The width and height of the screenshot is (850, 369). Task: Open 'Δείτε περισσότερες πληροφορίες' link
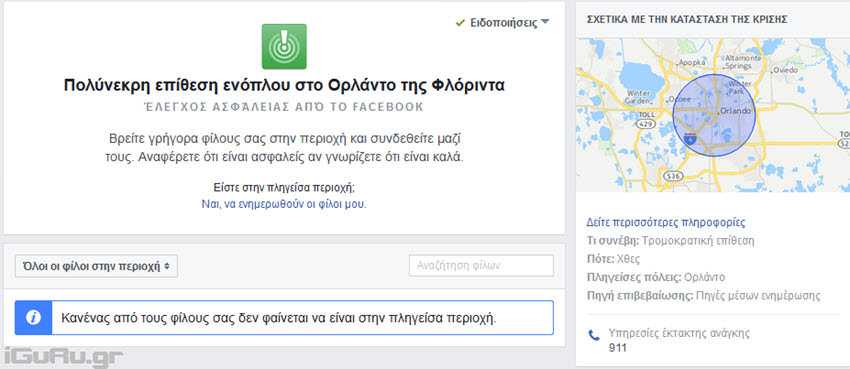(666, 222)
